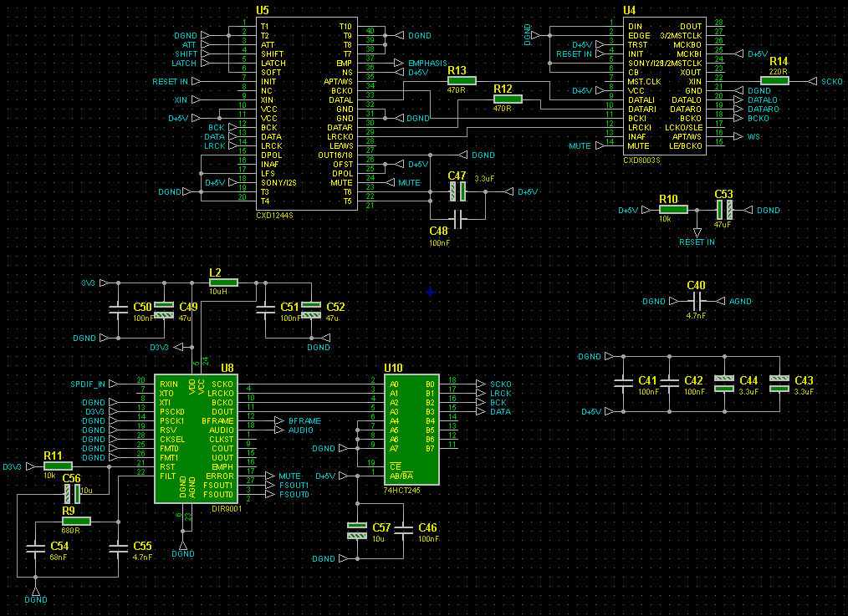Click the 47uF value text of C53
This screenshot has height=616, width=848.
[x=723, y=224]
